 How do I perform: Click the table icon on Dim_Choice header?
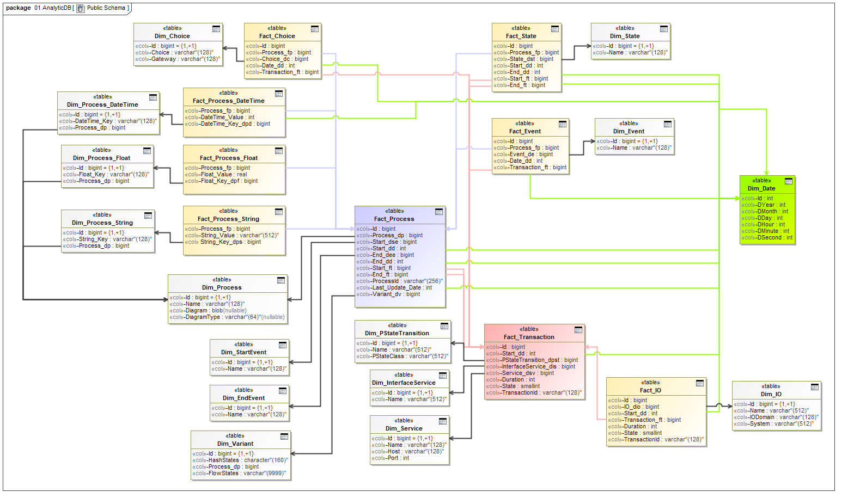(x=216, y=29)
